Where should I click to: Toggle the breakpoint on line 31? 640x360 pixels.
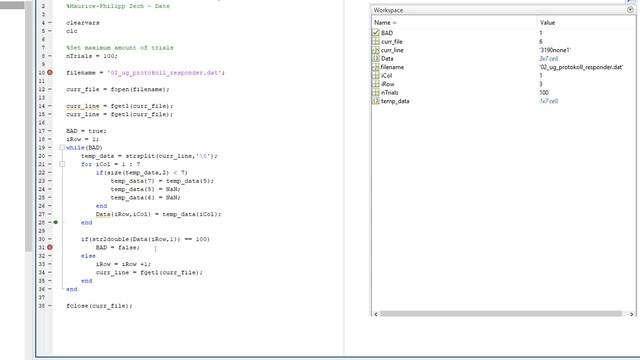[50, 247]
